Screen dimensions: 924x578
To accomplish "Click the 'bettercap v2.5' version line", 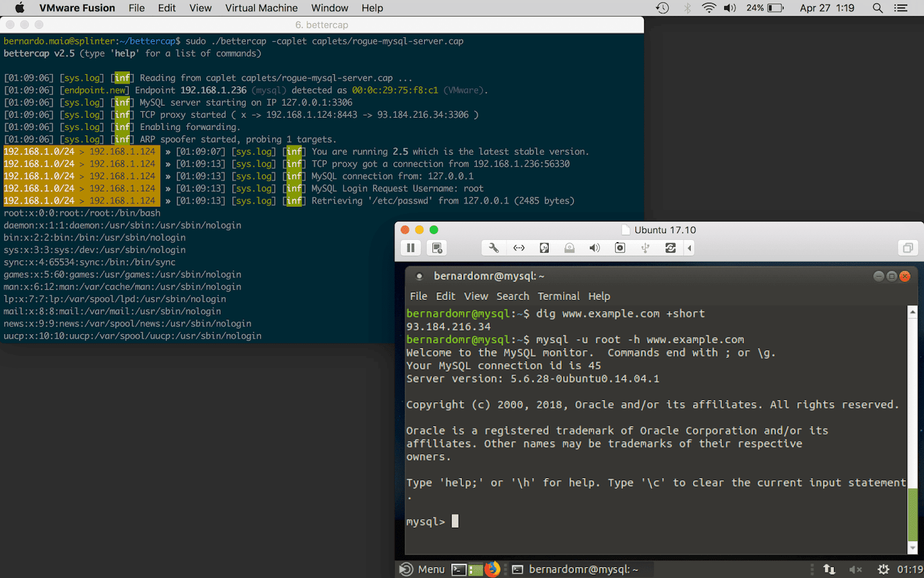I will pos(132,53).
